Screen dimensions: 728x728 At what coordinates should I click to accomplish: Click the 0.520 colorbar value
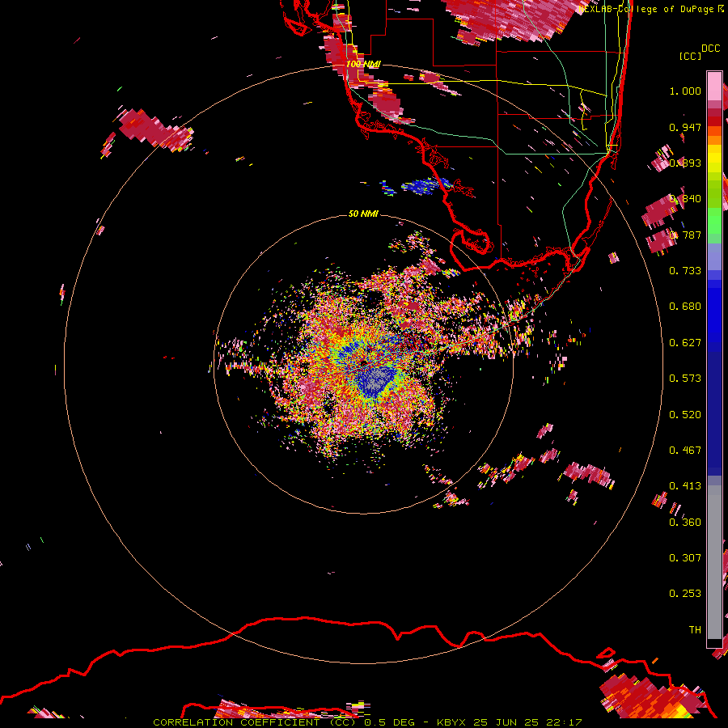pyautogui.click(x=685, y=415)
